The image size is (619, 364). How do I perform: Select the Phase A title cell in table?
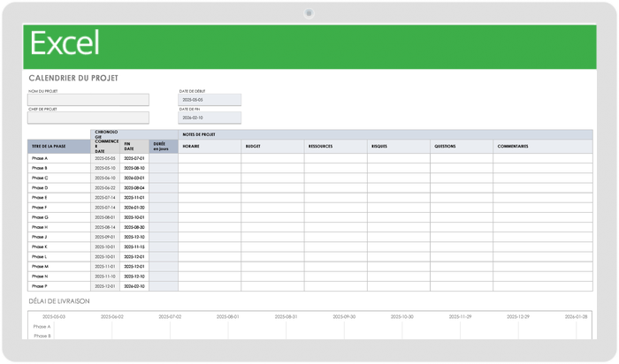click(59, 158)
